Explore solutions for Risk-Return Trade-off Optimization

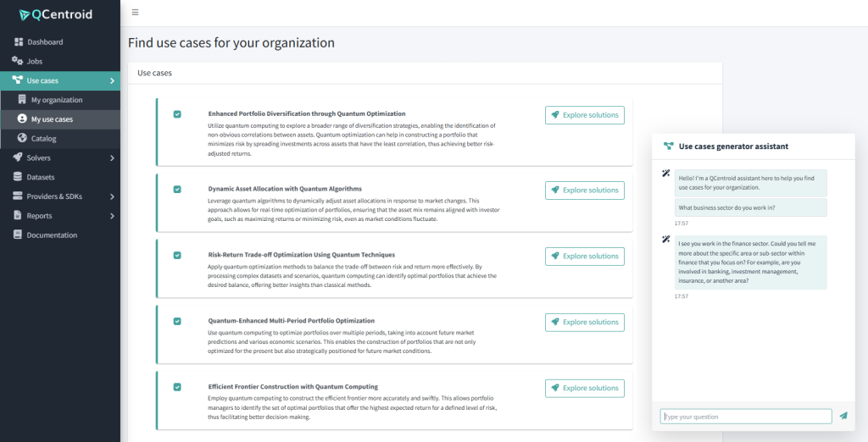tap(584, 256)
